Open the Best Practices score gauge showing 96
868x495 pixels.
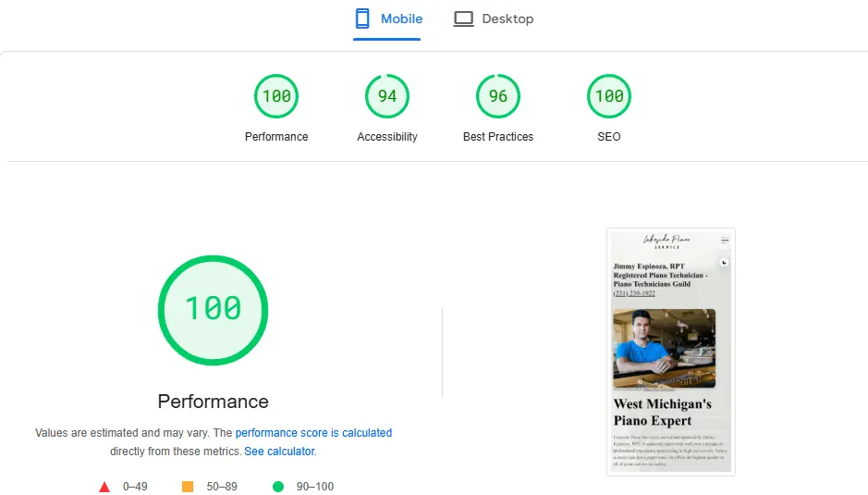pyautogui.click(x=498, y=96)
